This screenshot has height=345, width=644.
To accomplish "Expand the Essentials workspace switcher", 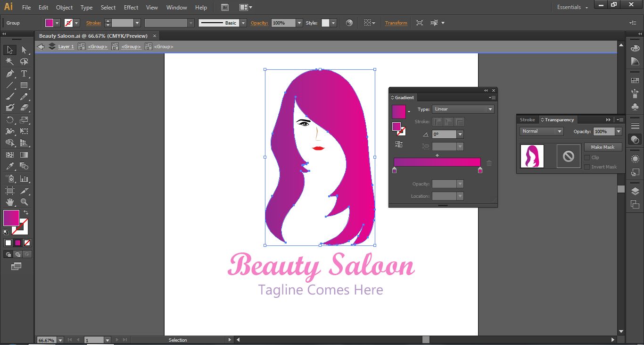I will [572, 7].
